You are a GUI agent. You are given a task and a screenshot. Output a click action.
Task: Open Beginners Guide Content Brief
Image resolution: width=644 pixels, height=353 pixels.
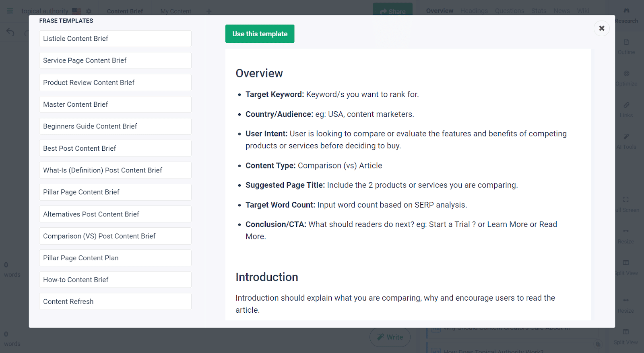pyautogui.click(x=115, y=126)
